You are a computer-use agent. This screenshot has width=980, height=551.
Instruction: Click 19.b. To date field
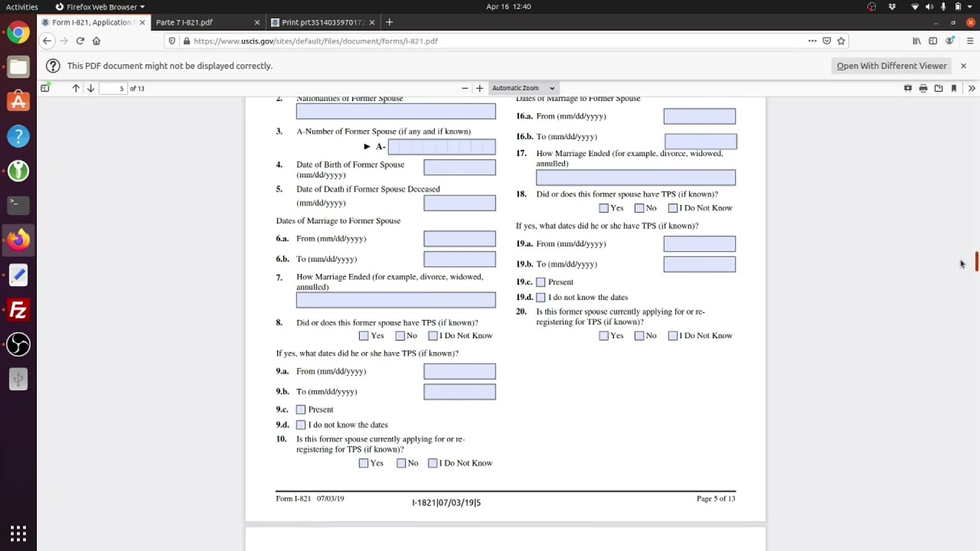click(700, 264)
